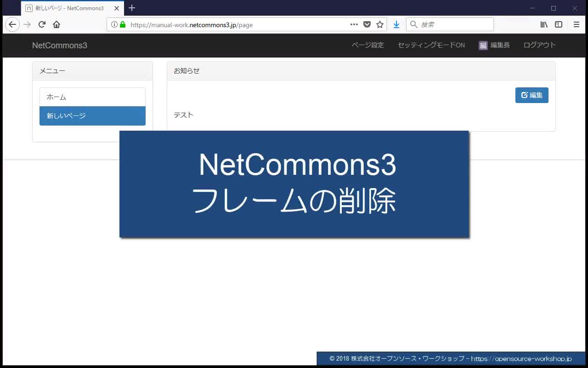Screen dimensions: 588x368
Task: Click the green secure padlock icon
Action: click(123, 24)
